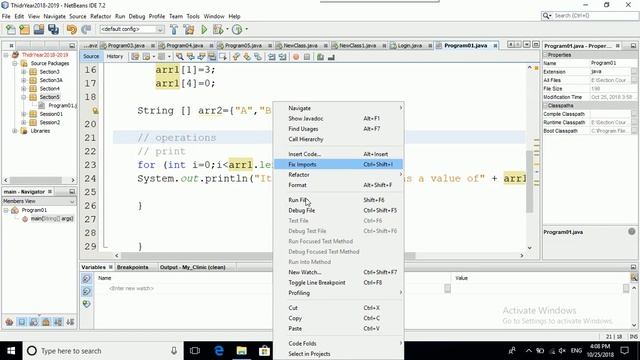Select main method in Navigator
Viewport: 640px width, 360px height.
51,219
